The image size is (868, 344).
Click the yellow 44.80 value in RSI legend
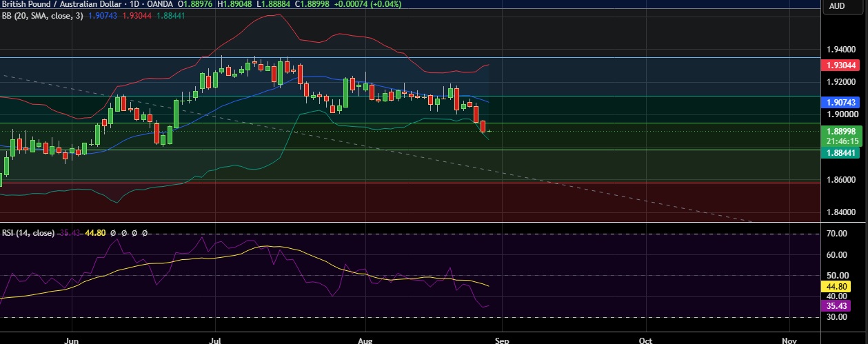95,233
